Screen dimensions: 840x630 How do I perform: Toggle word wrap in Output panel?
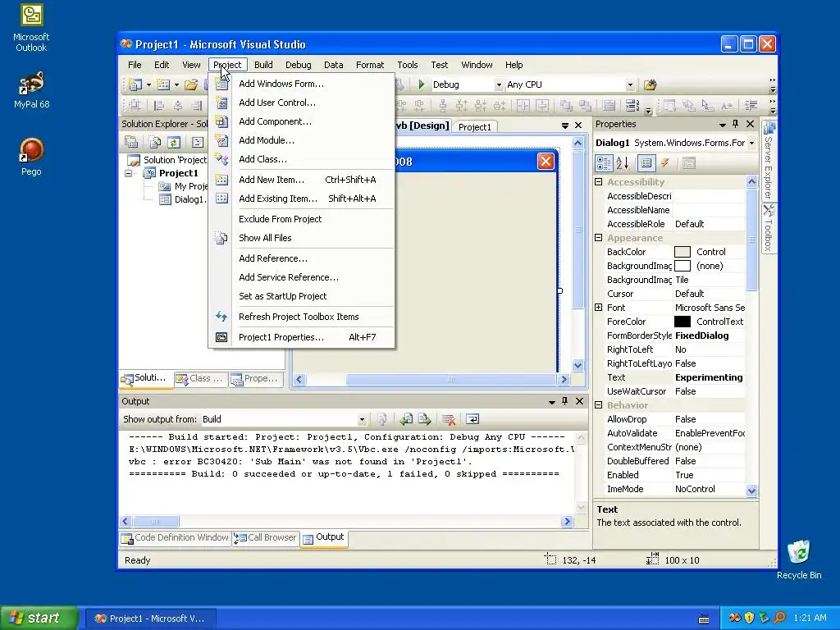tap(472, 419)
